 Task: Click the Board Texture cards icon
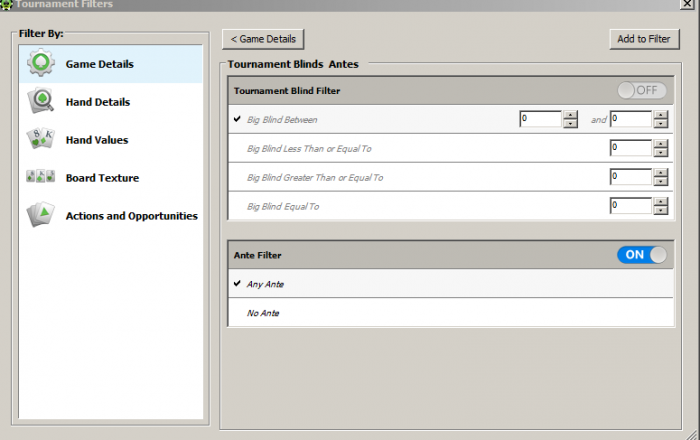click(x=41, y=177)
